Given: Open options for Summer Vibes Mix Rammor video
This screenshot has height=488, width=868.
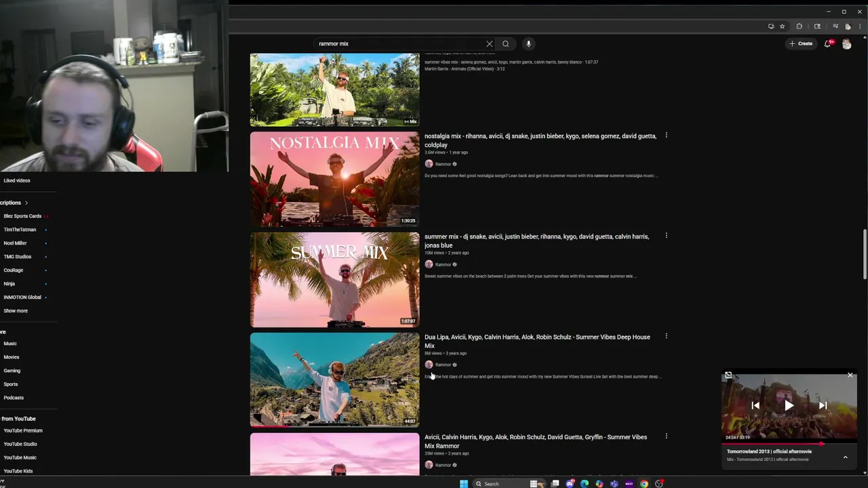Looking at the screenshot, I should tap(666, 436).
